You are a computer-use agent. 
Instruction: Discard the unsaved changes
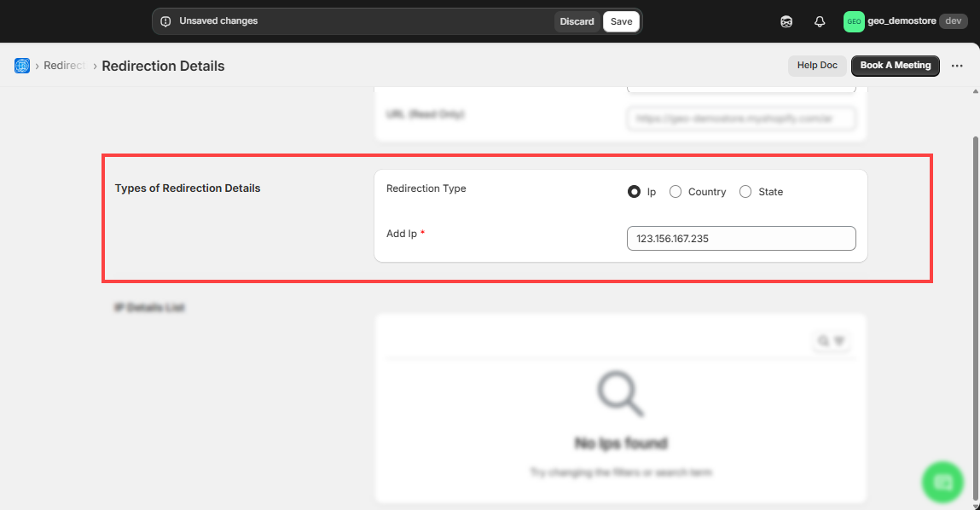[577, 21]
